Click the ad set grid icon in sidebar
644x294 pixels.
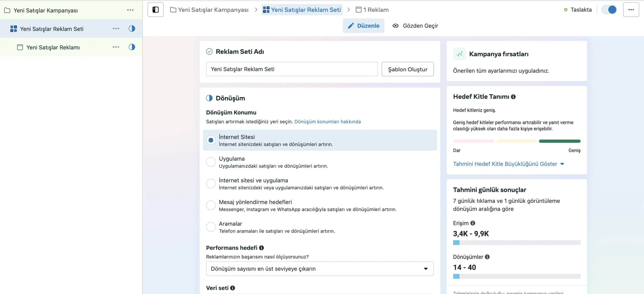14,29
